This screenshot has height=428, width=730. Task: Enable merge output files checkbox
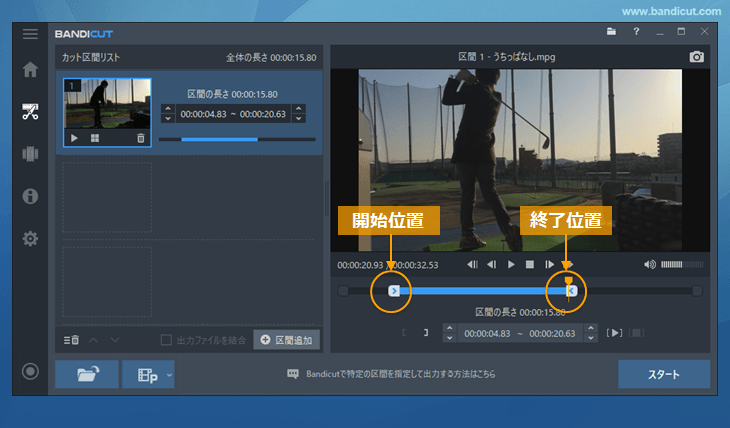[x=166, y=340]
